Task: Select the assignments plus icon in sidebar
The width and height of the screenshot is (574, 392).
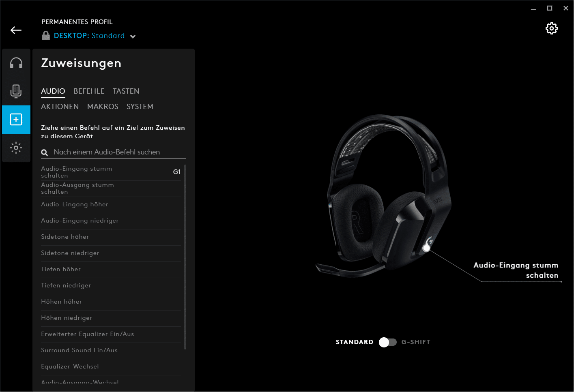Action: click(x=16, y=120)
